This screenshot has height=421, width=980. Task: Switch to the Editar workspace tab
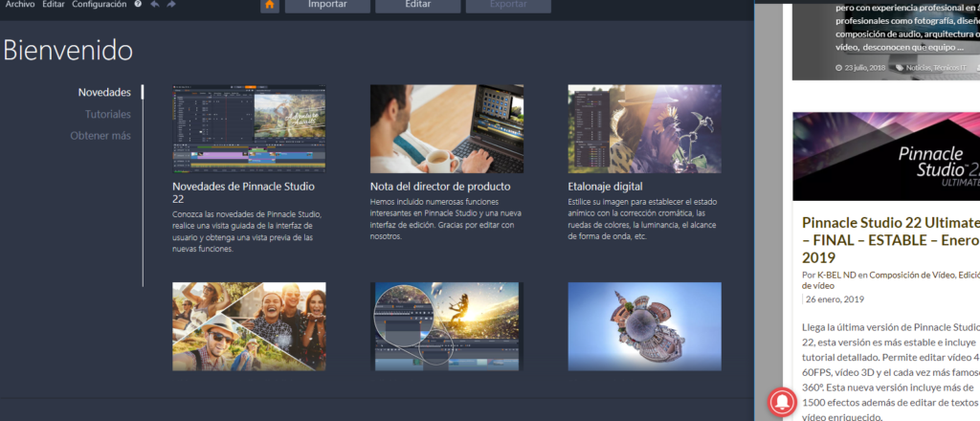click(x=417, y=5)
